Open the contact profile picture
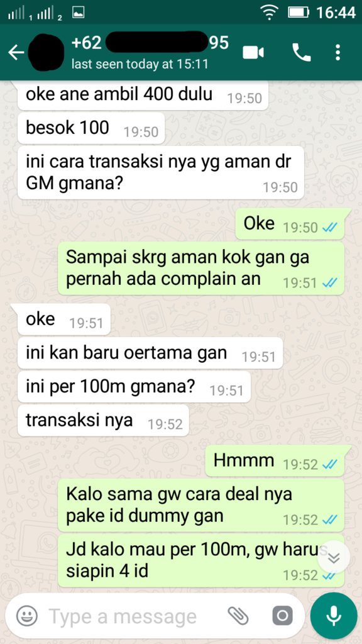Image resolution: width=362 pixels, height=644 pixels. (x=48, y=53)
